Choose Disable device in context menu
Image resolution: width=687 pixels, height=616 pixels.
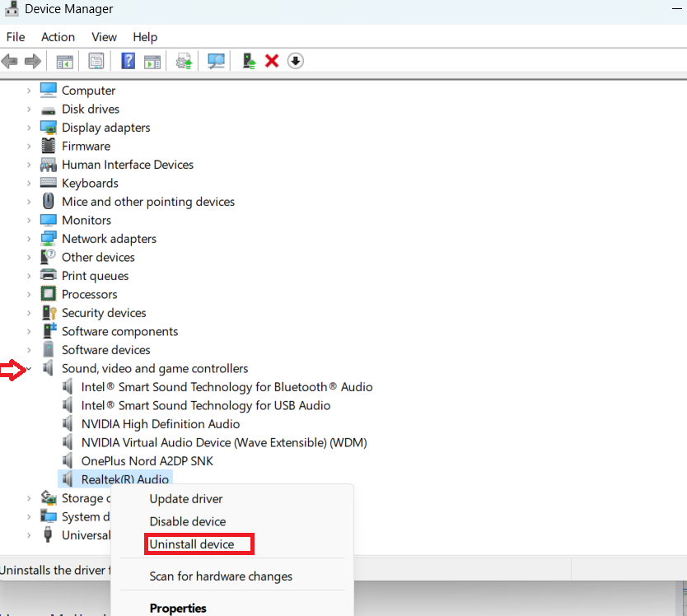click(x=187, y=521)
